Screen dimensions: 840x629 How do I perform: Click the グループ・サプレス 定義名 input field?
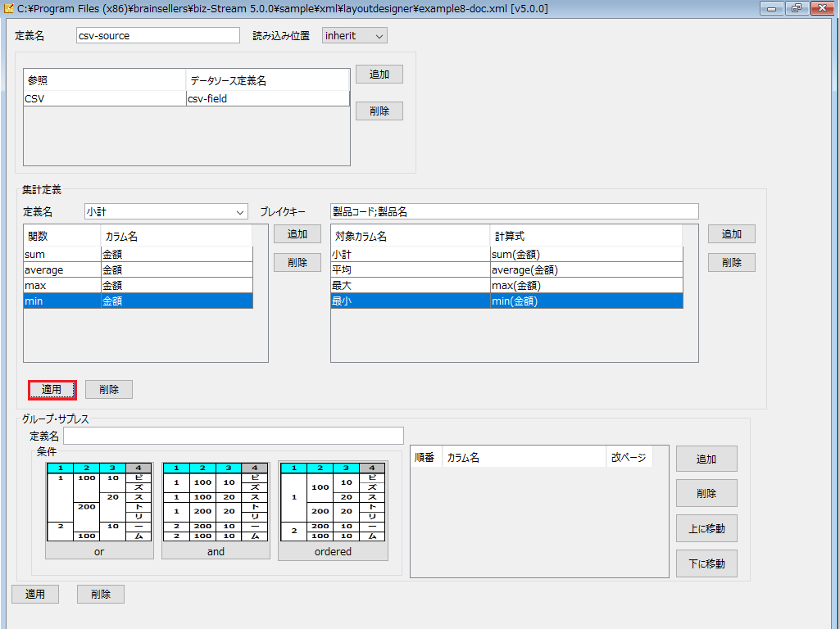(x=233, y=436)
